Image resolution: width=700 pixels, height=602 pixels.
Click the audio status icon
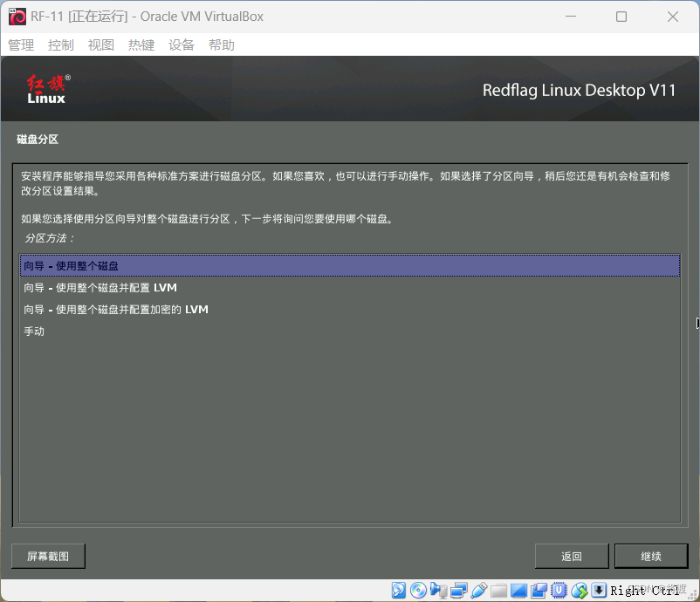click(438, 591)
